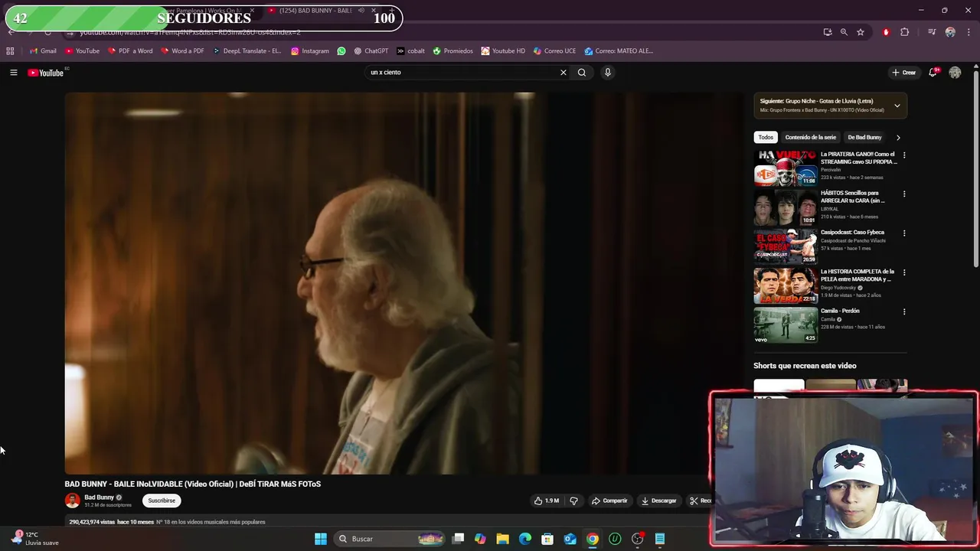The width and height of the screenshot is (980, 551).
Task: Open Chrome apps grid in bookmarks bar
Action: coord(10,51)
